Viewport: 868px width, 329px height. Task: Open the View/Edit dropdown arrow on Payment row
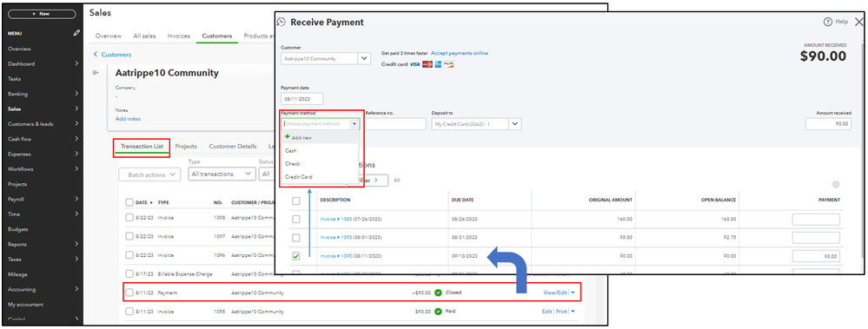click(573, 293)
